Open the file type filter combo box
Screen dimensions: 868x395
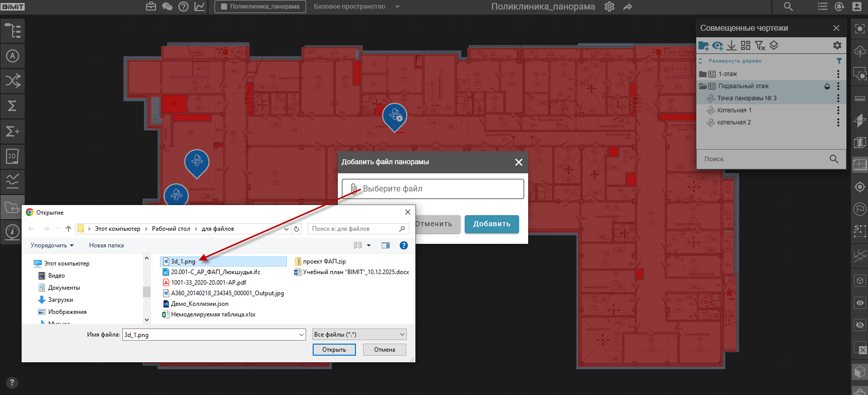tap(359, 335)
